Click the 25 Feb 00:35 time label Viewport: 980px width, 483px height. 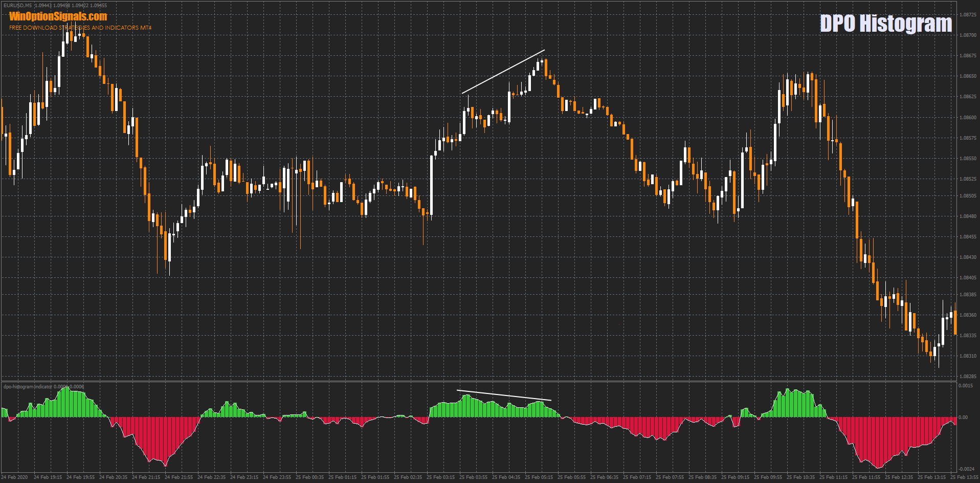click(x=309, y=477)
